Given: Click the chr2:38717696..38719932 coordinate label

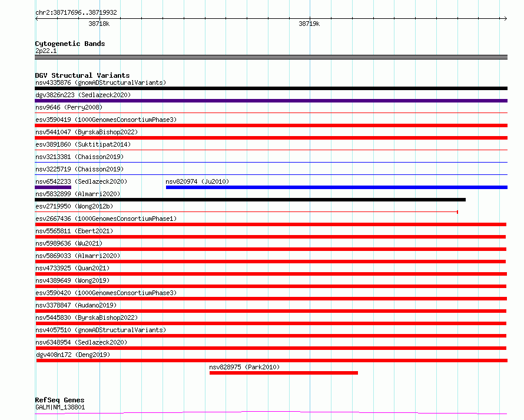Looking at the screenshot, I should coord(76,12).
